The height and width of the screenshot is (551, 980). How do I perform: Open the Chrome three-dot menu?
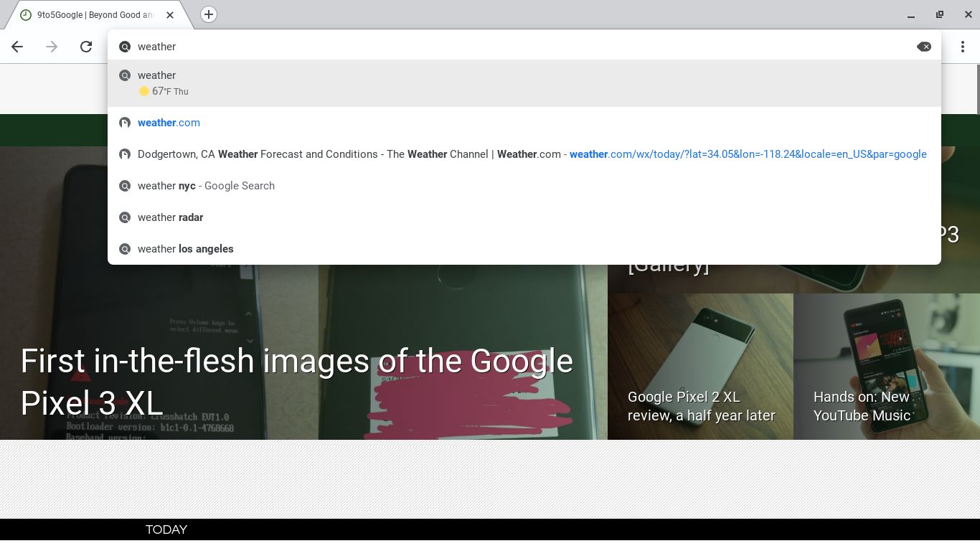tap(963, 47)
